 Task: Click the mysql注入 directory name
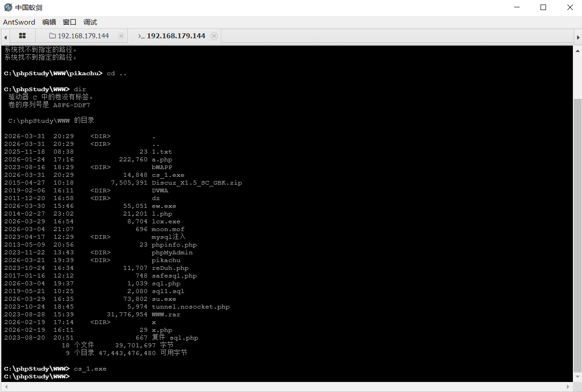pos(169,237)
